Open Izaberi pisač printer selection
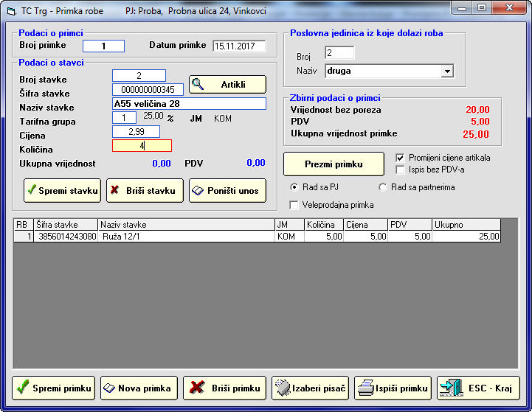Image resolution: width=532 pixels, height=412 pixels. 309,388
